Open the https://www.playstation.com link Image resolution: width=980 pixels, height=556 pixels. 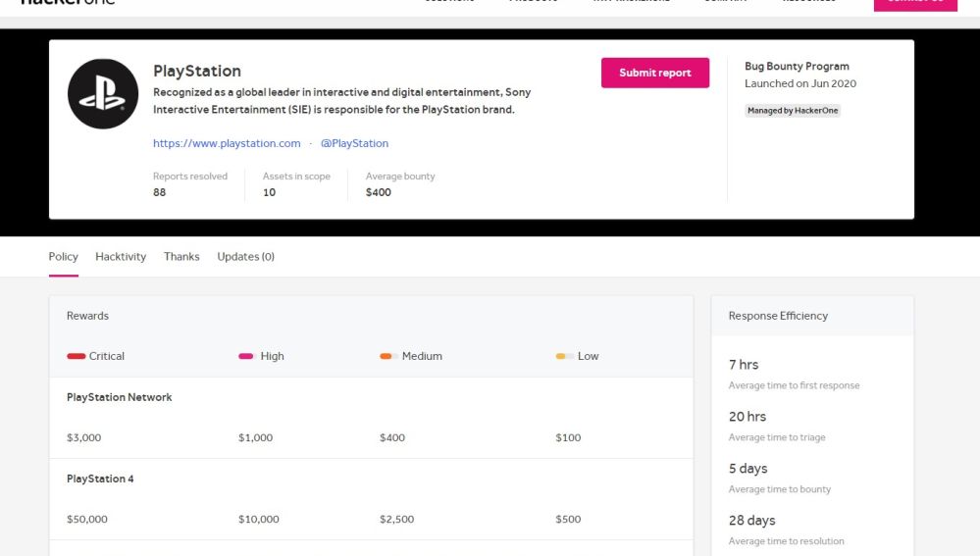pyautogui.click(x=227, y=143)
